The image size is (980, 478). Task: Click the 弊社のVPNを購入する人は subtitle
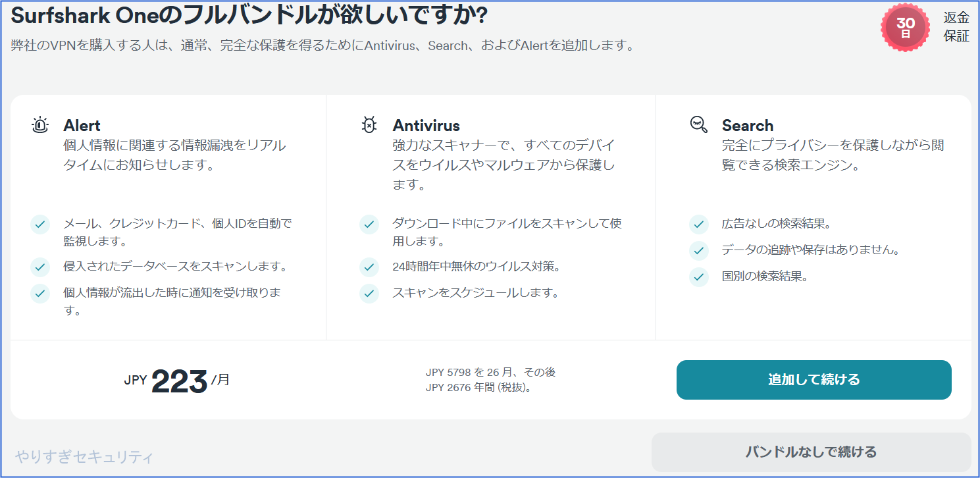point(322,46)
